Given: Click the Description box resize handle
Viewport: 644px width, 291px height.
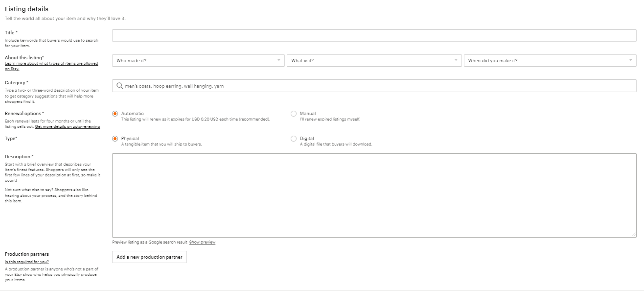Looking at the screenshot, I should point(634,235).
